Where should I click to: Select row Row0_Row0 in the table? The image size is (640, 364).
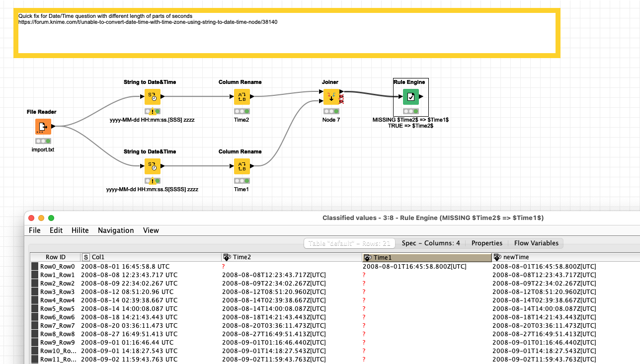57,267
